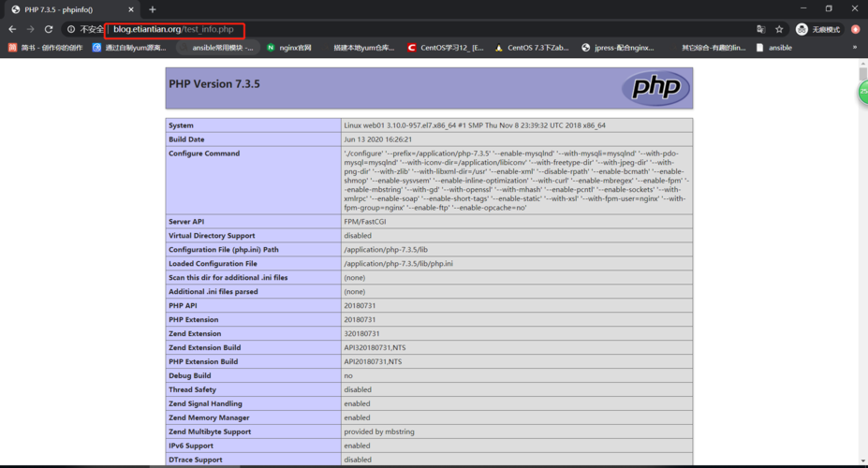Open the ansible常用模块 bookmark

coord(217,48)
